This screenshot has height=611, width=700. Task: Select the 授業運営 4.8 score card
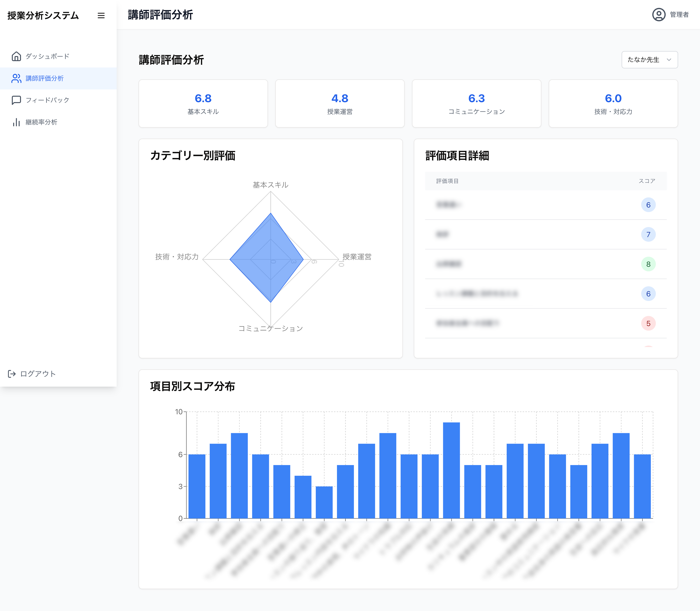tap(340, 104)
